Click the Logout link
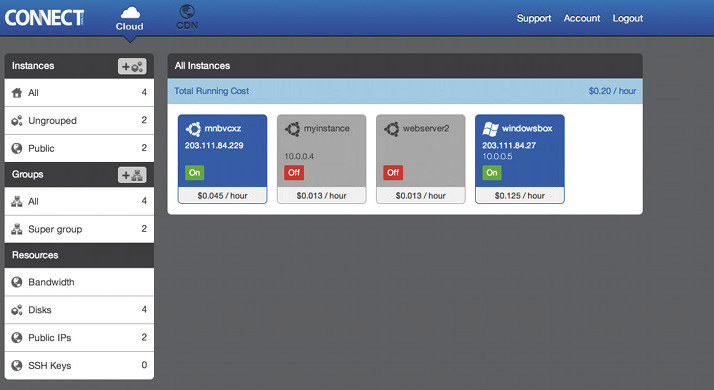 [627, 18]
